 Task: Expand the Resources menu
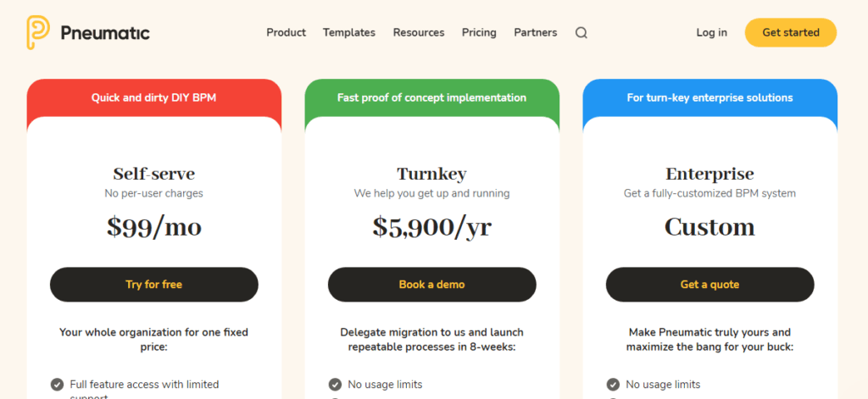tap(418, 33)
